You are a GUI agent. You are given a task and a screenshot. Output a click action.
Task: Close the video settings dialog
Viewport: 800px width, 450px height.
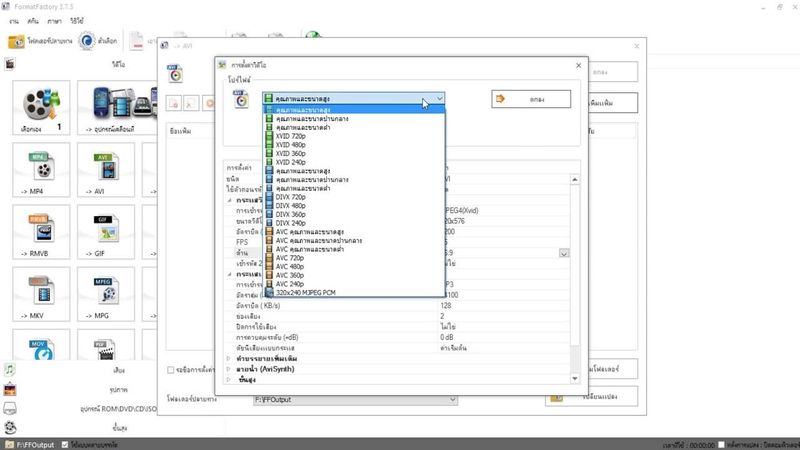[x=579, y=65]
